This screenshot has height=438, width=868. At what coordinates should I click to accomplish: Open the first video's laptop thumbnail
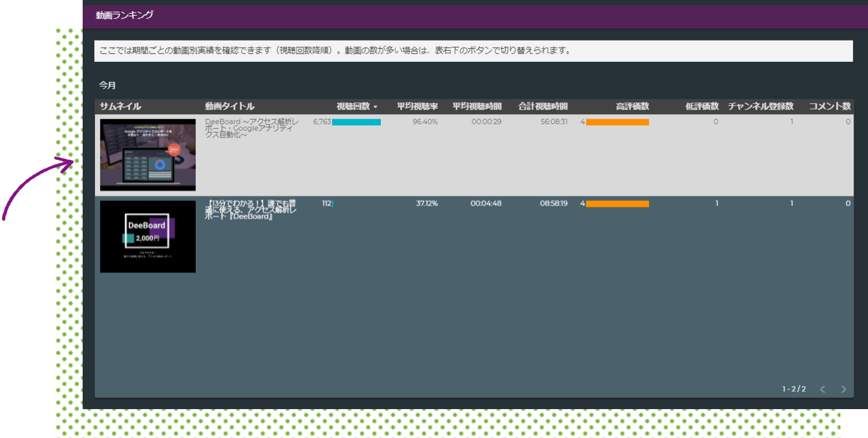point(147,155)
